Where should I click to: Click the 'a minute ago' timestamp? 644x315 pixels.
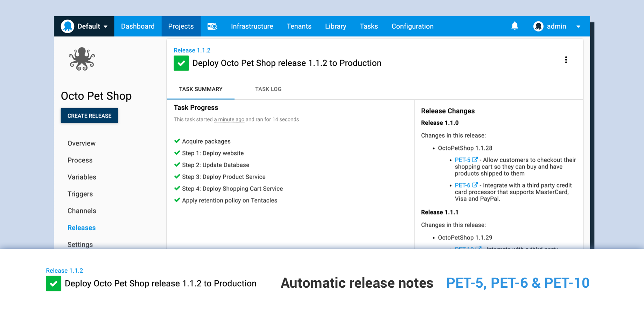[x=229, y=120]
